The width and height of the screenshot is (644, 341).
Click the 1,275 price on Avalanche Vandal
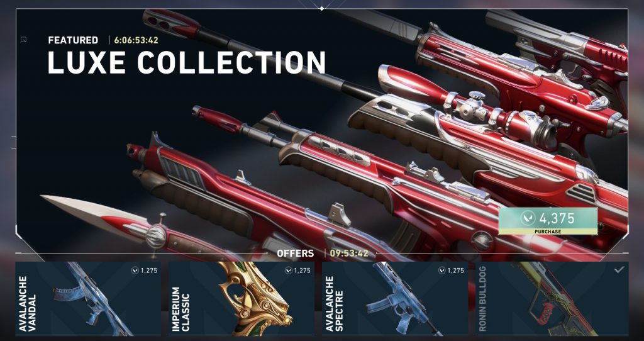pyautogui.click(x=148, y=271)
